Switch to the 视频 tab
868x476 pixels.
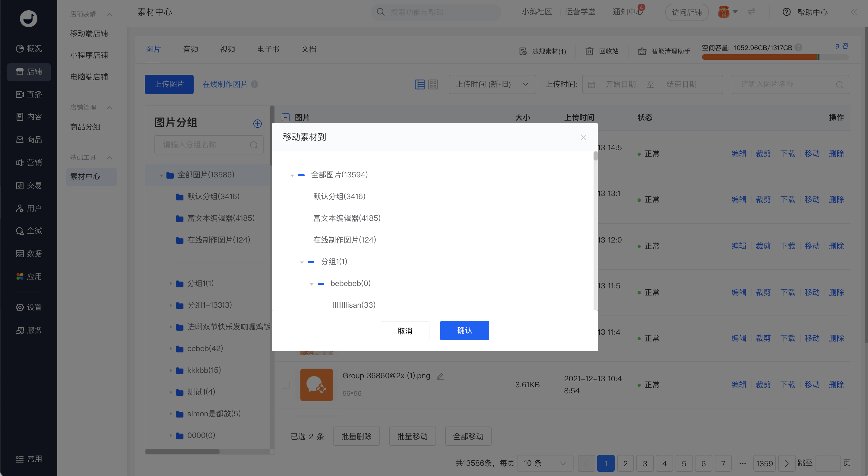coord(227,49)
